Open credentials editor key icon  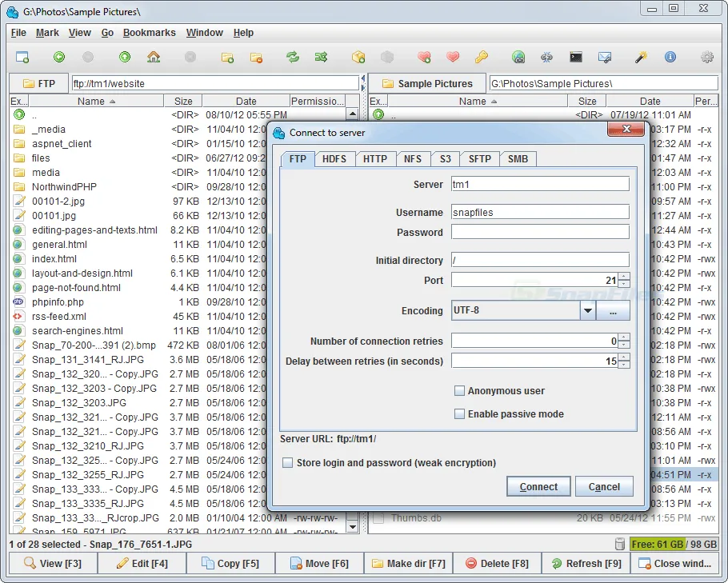click(482, 57)
